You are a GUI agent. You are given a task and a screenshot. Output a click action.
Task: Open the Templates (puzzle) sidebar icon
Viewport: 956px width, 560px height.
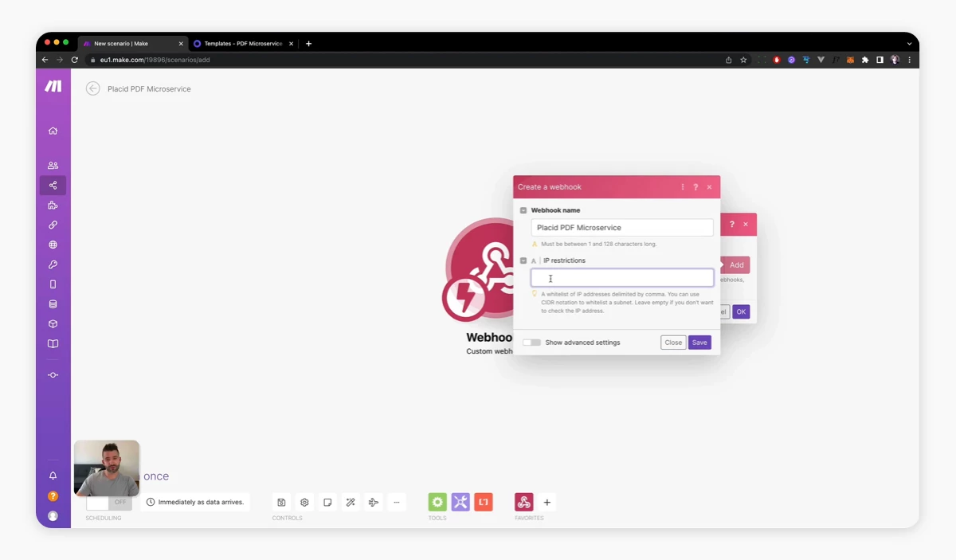click(x=53, y=206)
